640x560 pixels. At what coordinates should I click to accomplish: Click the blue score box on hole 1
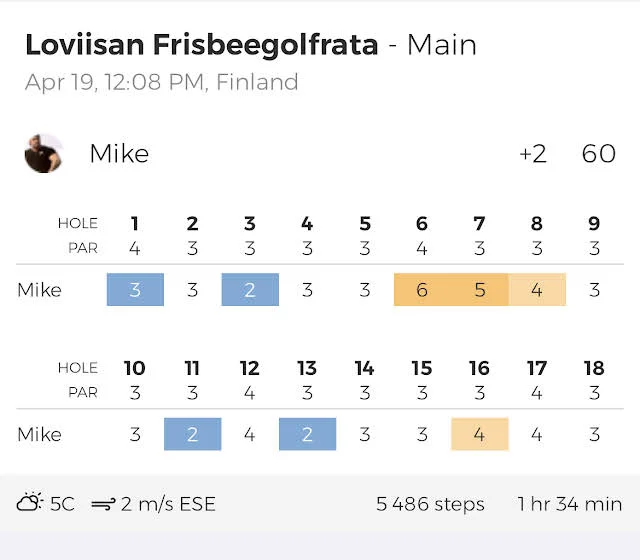[135, 290]
